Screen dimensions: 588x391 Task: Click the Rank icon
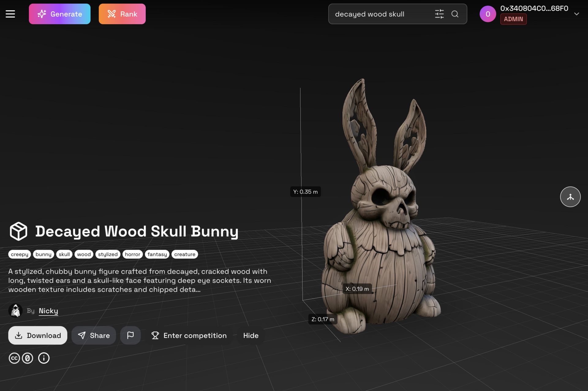tap(111, 14)
